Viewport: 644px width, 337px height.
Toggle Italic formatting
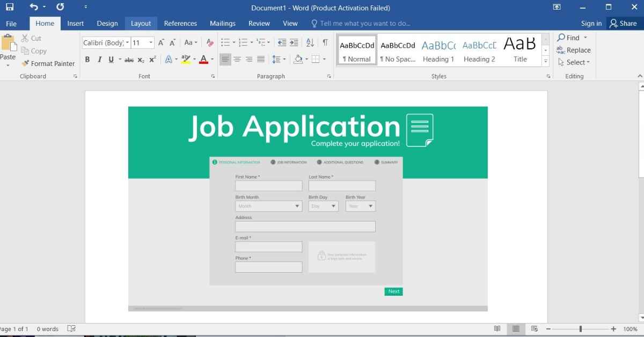pos(99,60)
